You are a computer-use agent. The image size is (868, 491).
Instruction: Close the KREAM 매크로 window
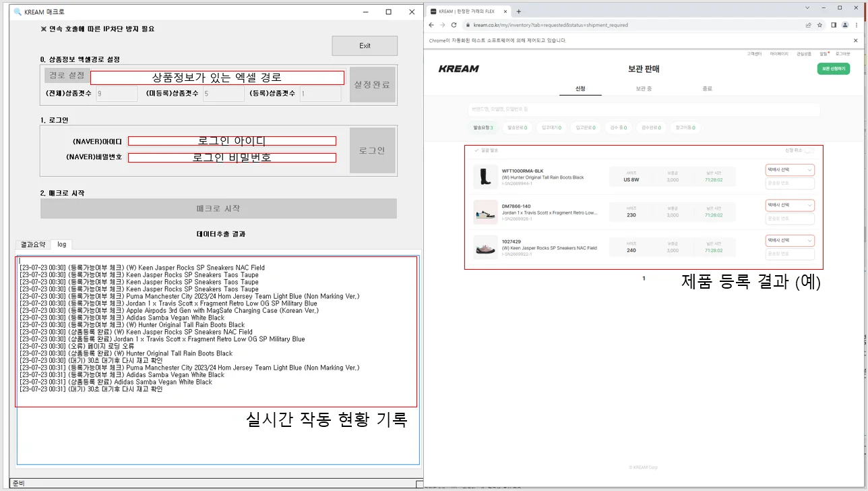(x=412, y=12)
